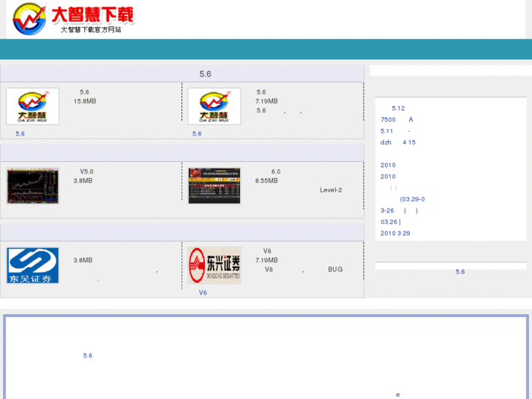Follow the 5.6 link in the bottom bordered box
The height and width of the screenshot is (399, 532).
pos(88,356)
